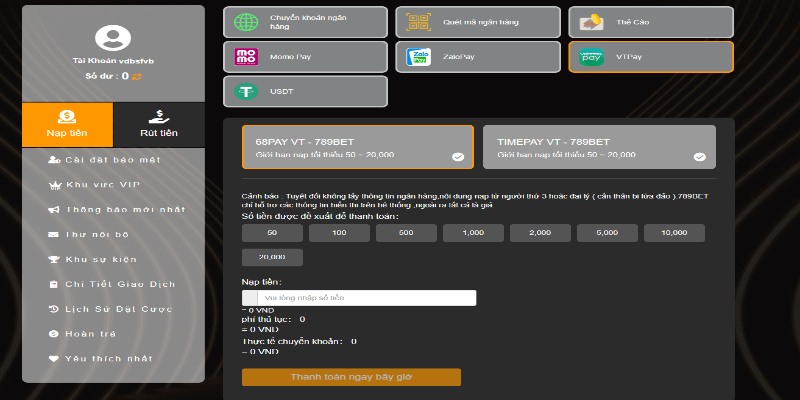Click the Cảnh báo warning text
The height and width of the screenshot is (400, 800).
tap(475, 201)
